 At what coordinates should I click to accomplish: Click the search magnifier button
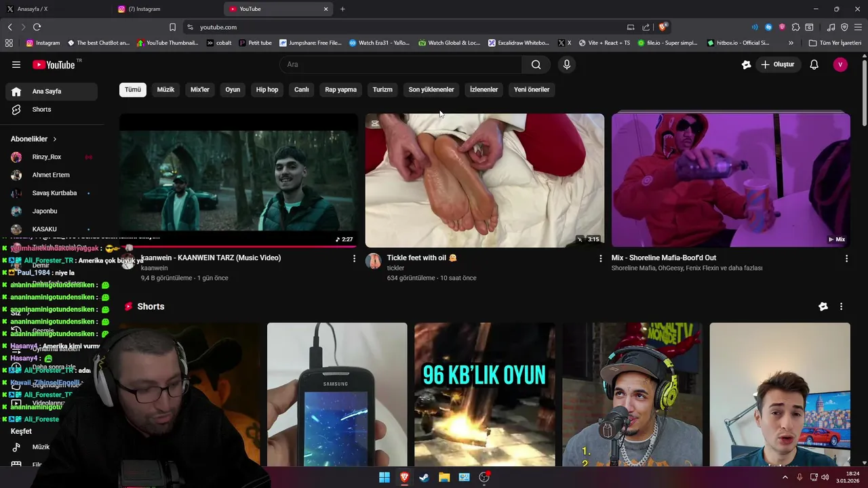(536, 64)
